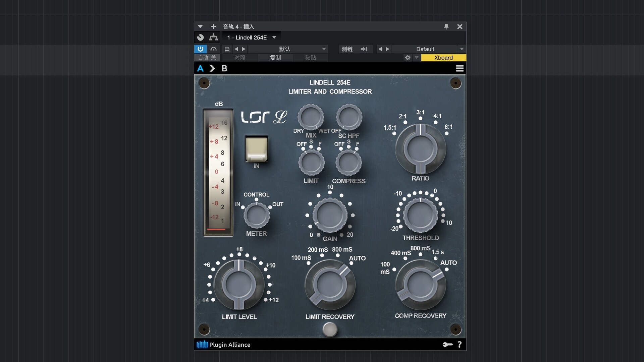Click the RATIO selector knob
Screen dimensions: 644x362
[x=421, y=149]
